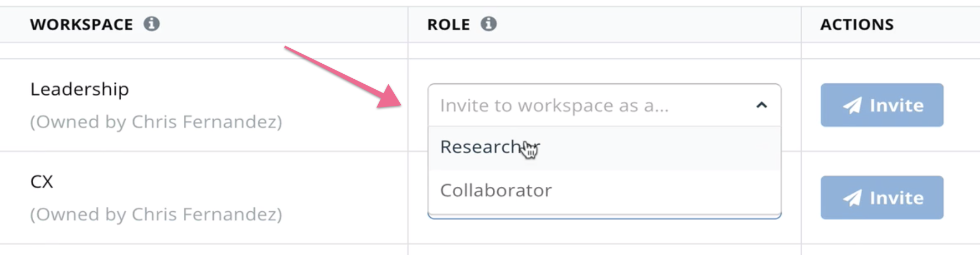980x255 pixels.
Task: Click the ROLE column header
Action: 448,24
